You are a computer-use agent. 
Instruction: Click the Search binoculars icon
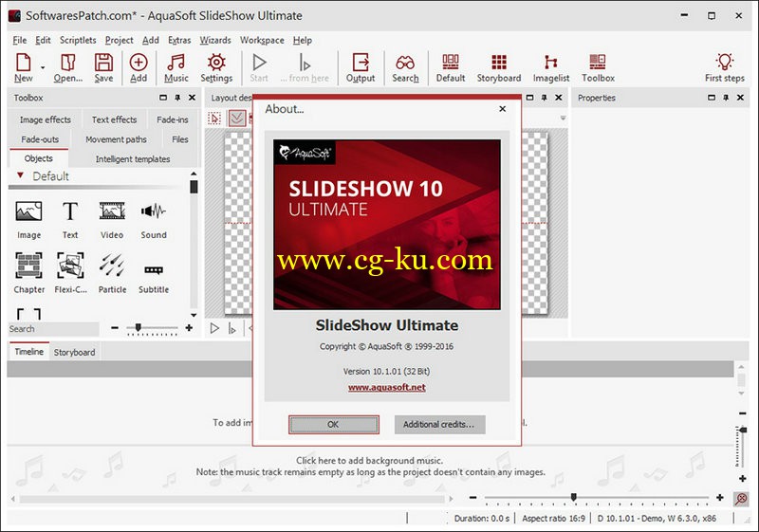[405, 67]
